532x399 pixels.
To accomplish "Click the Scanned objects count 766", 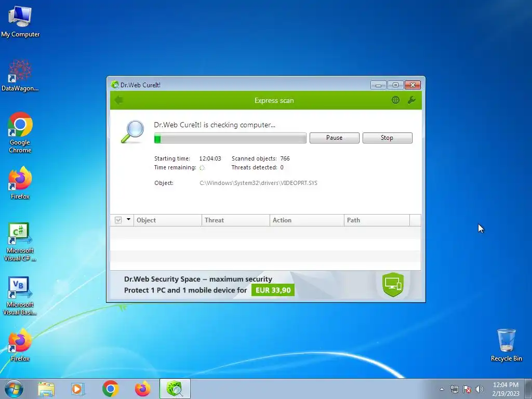I will pyautogui.click(x=285, y=158).
